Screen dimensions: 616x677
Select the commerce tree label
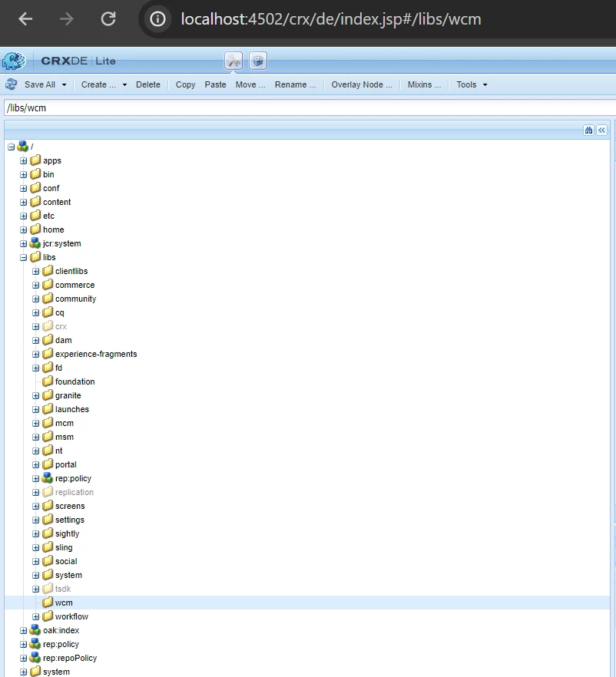75,285
